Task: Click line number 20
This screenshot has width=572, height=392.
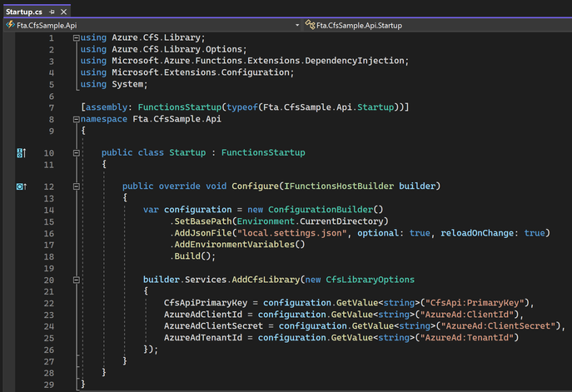Action: [x=49, y=280]
